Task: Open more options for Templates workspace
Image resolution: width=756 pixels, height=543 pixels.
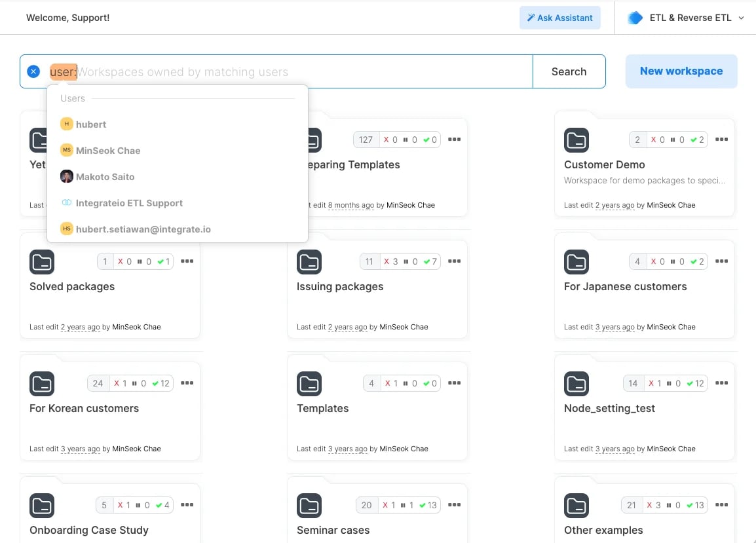Action: coord(454,383)
